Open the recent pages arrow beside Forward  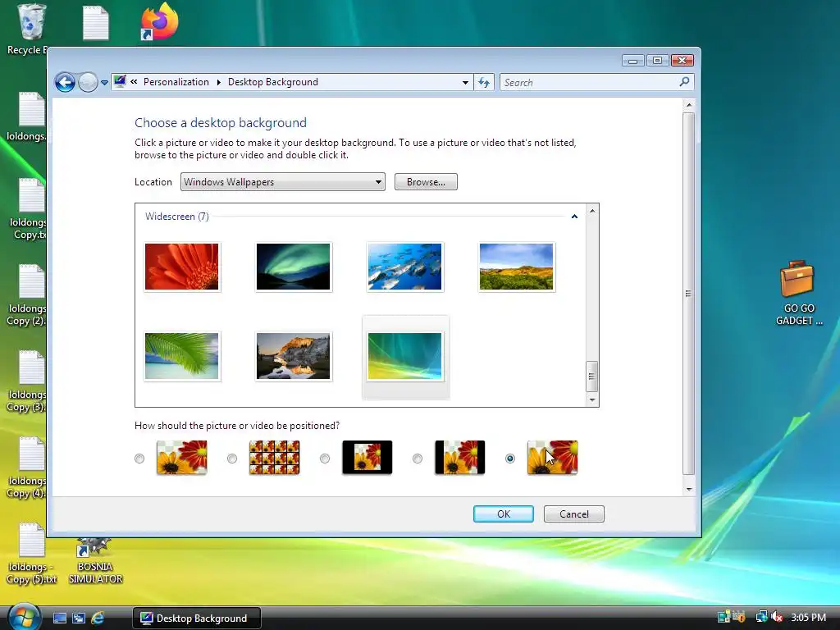104,83
